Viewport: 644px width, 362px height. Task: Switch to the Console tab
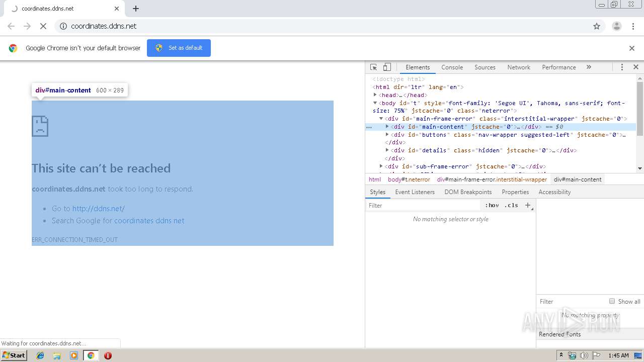pos(452,67)
